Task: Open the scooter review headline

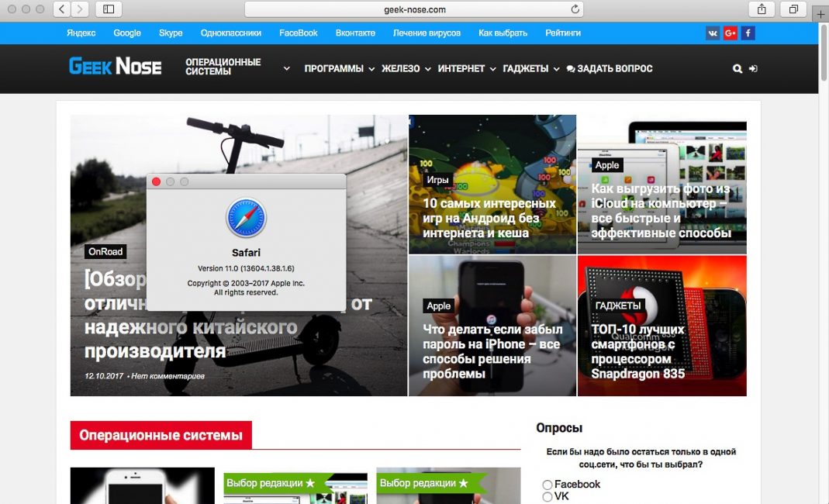Action: point(228,316)
